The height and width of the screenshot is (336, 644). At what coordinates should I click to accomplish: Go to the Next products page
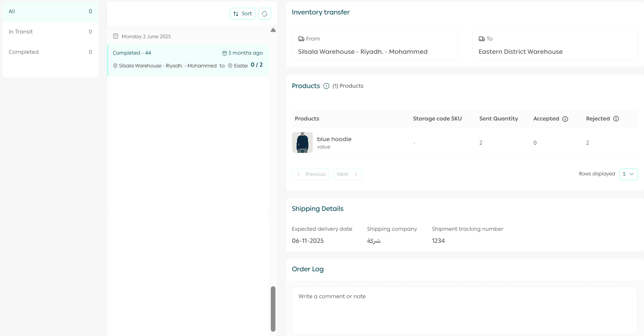(347, 174)
